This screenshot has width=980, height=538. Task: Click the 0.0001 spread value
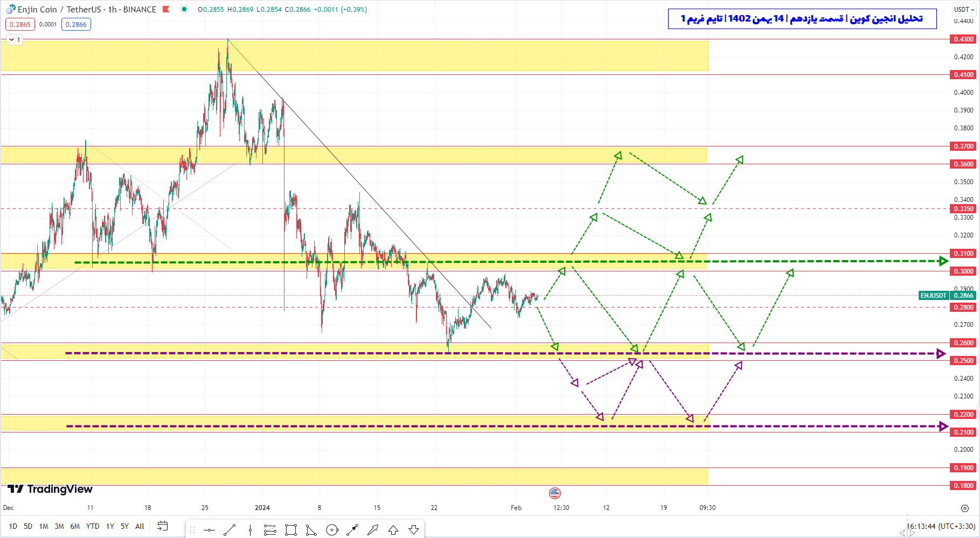click(48, 24)
